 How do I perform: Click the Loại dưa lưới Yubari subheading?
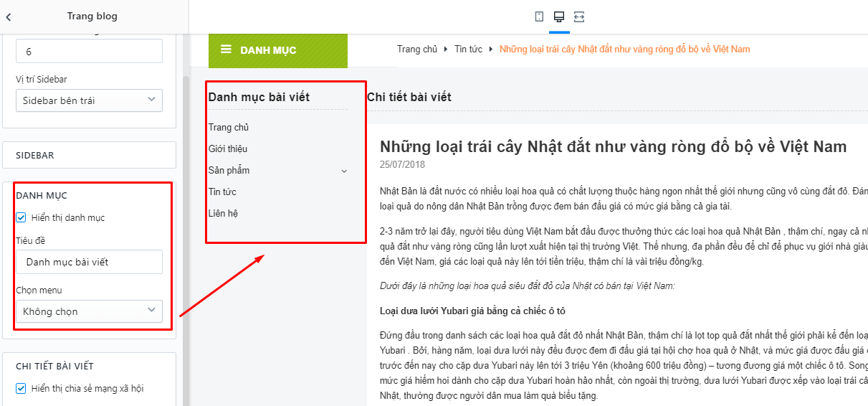(x=473, y=311)
